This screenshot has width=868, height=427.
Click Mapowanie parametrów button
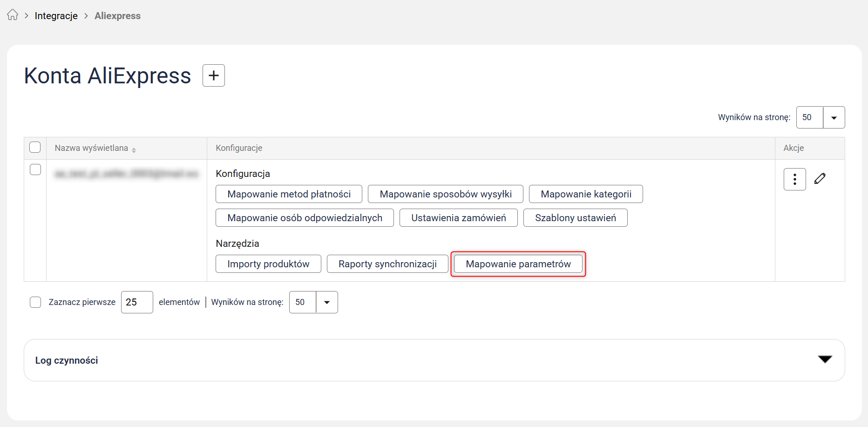click(x=518, y=264)
